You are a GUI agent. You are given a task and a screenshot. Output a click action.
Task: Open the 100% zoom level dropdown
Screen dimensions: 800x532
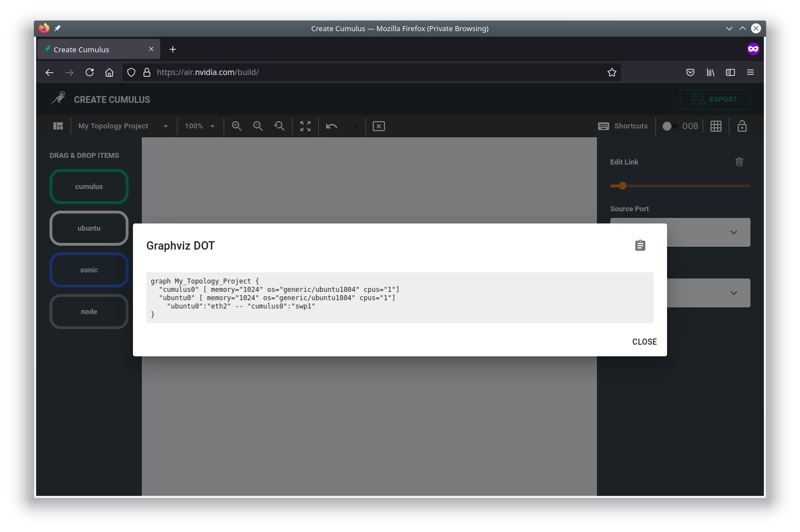(x=200, y=126)
